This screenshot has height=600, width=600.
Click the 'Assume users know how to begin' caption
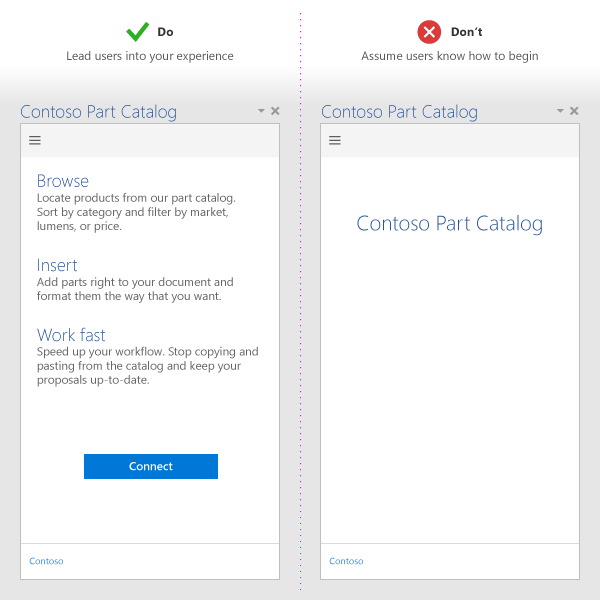[450, 56]
